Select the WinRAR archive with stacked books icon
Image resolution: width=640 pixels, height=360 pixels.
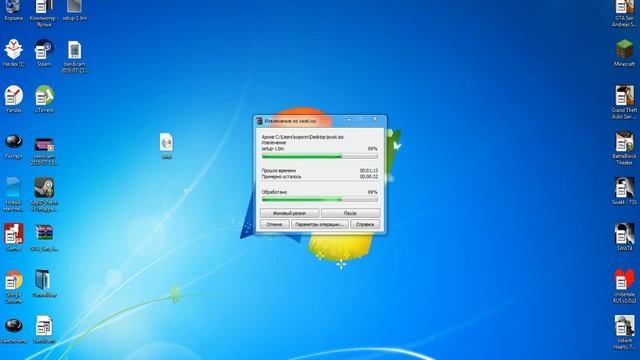click(x=44, y=238)
